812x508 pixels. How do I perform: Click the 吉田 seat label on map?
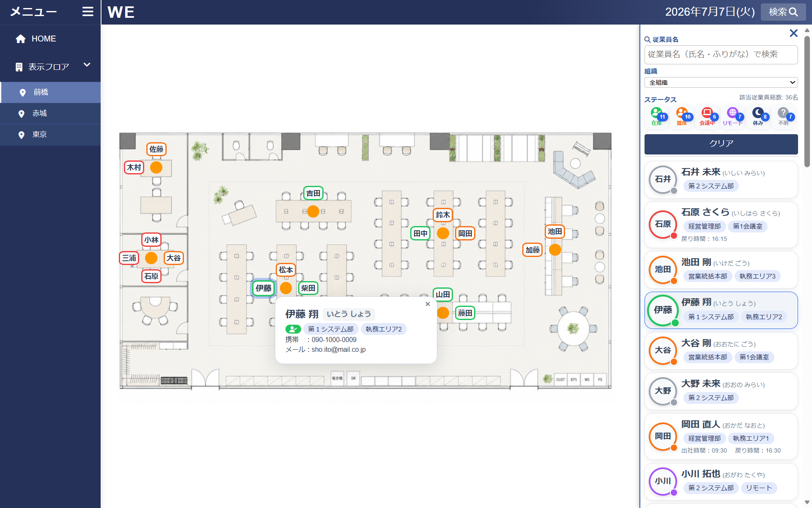[x=313, y=193]
